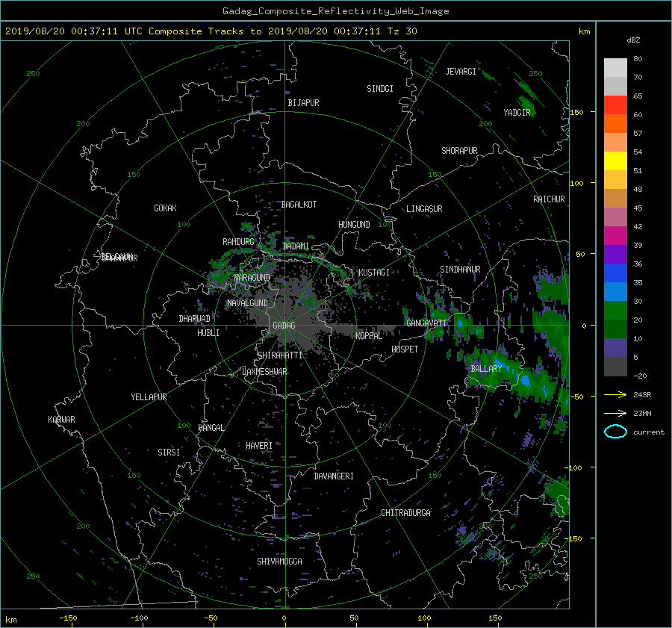The image size is (672, 628).
Task: Click the '80' value atop the dBZ scale
Action: 638,59
